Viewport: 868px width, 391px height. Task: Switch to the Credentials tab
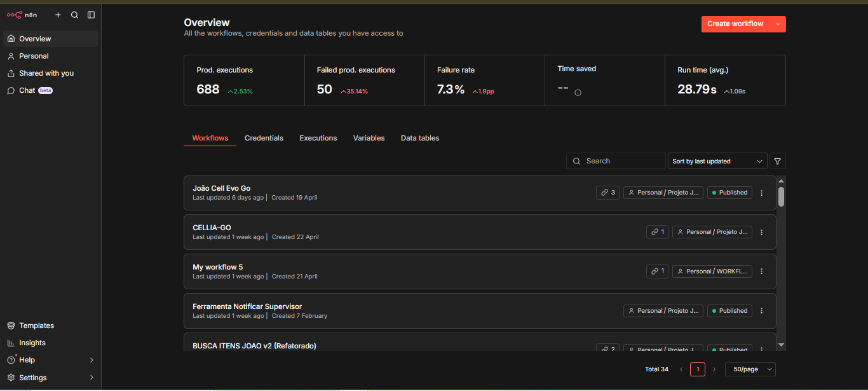[264, 138]
